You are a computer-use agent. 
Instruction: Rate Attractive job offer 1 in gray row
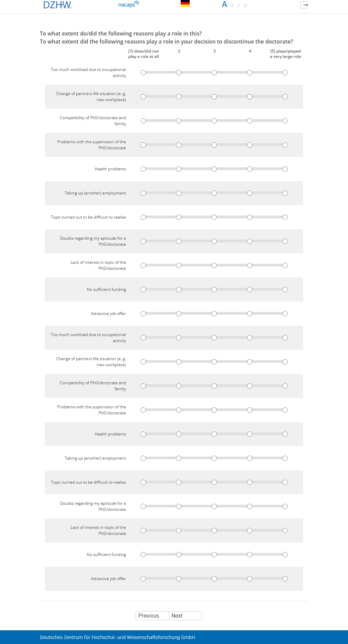[143, 579]
